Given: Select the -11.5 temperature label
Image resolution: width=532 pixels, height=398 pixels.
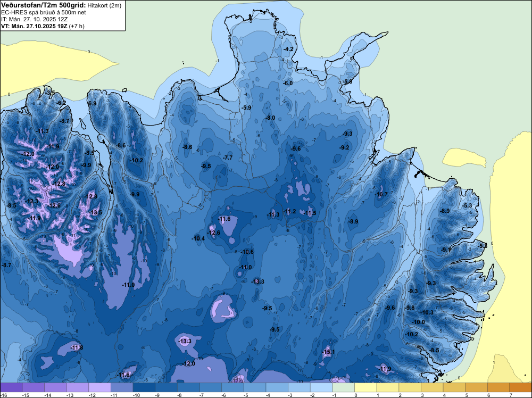Looking at the screenshot, I should (x=310, y=213).
